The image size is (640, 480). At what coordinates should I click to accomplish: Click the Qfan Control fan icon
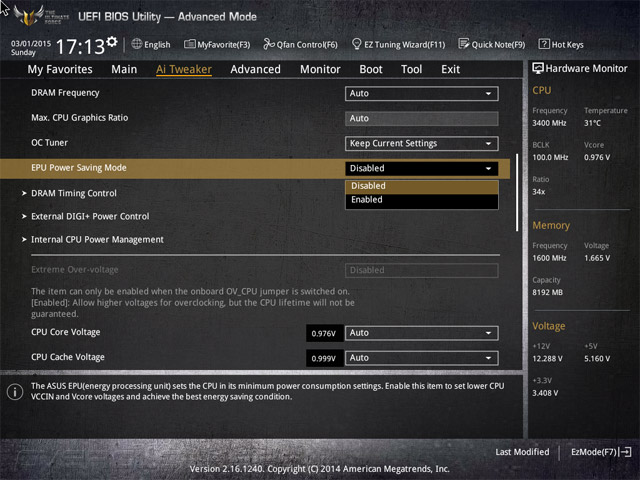pos(269,44)
